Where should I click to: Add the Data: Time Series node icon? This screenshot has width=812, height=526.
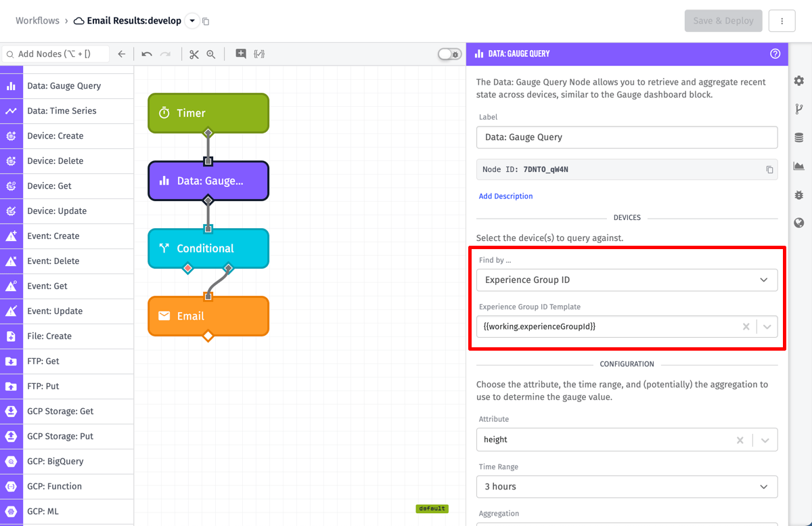tap(11, 111)
